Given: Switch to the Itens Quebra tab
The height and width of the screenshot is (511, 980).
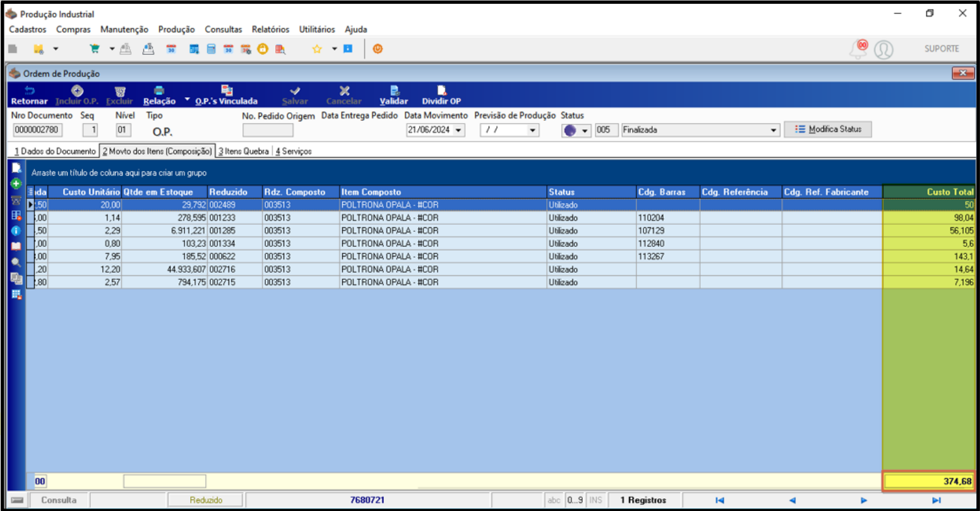Looking at the screenshot, I should tap(243, 152).
